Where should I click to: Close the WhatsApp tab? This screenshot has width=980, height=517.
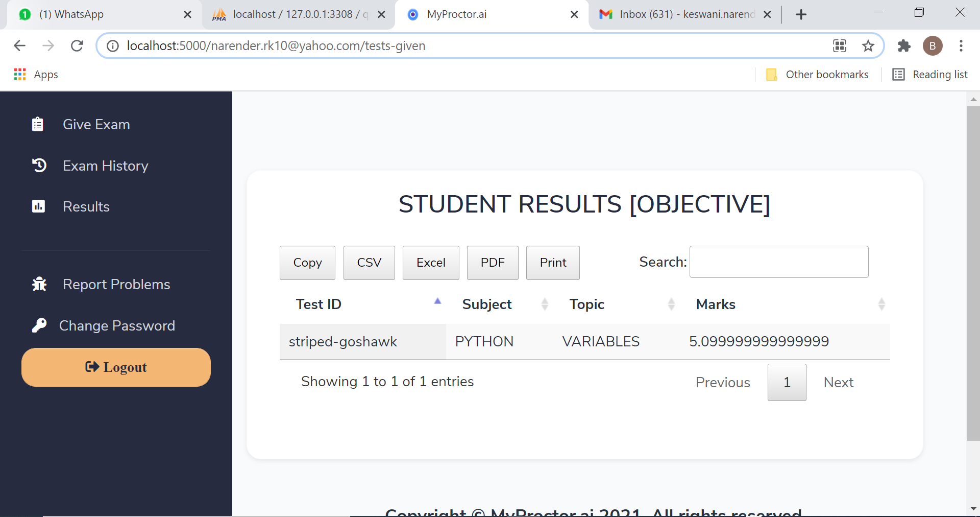pyautogui.click(x=187, y=14)
